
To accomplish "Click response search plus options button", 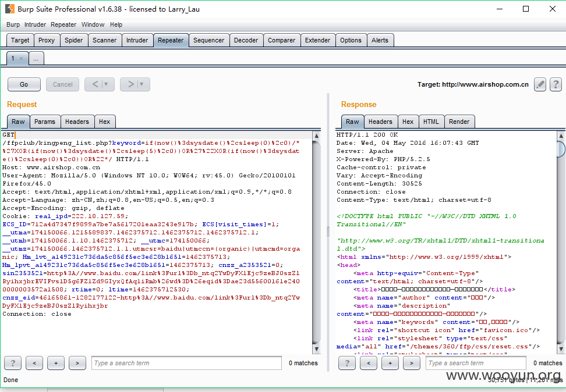I will coord(390,363).
